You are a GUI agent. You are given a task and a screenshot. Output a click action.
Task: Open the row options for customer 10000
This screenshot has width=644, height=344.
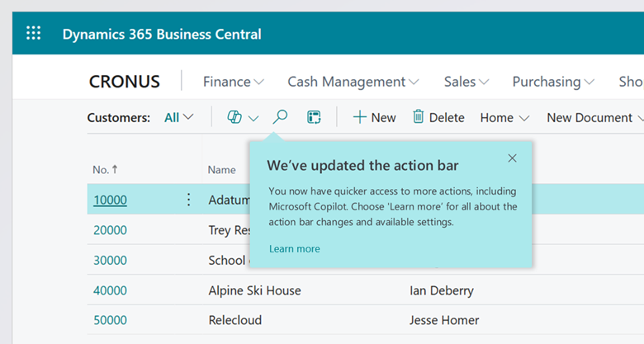click(x=188, y=200)
